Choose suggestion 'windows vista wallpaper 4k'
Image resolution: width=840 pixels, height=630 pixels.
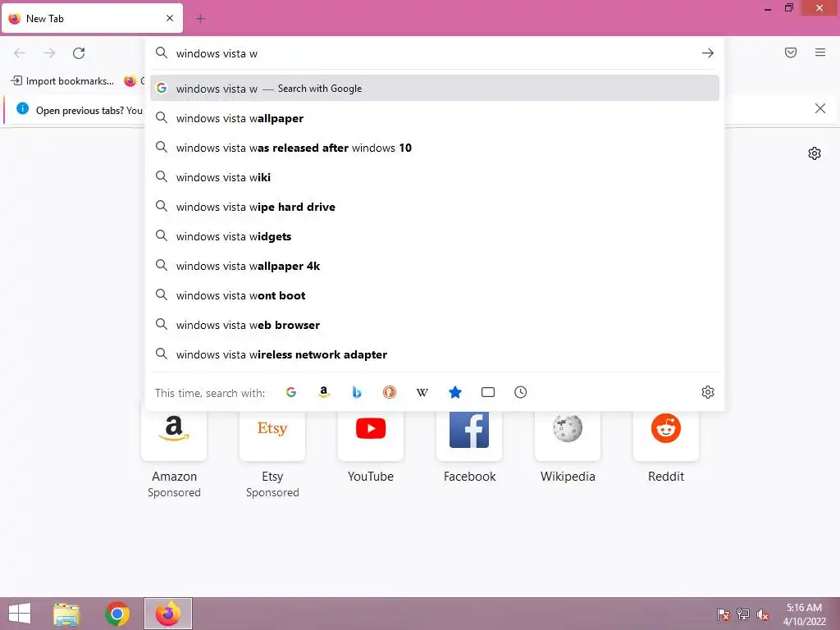pos(435,266)
